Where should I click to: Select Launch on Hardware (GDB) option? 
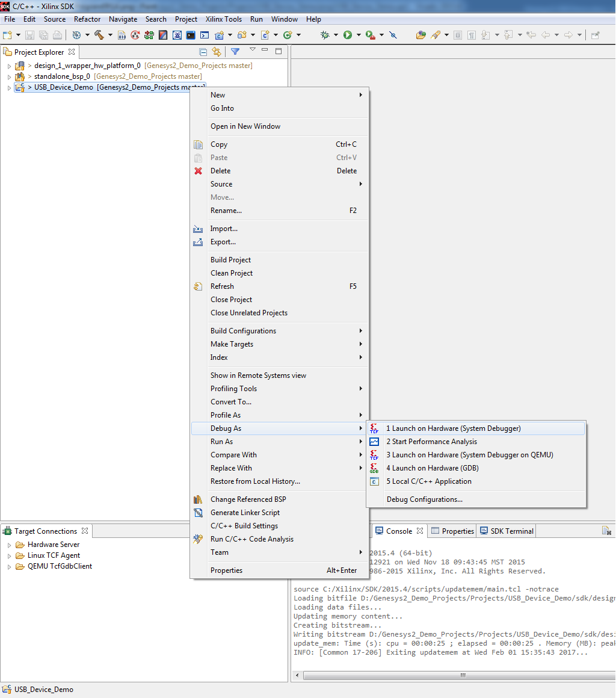point(476,468)
